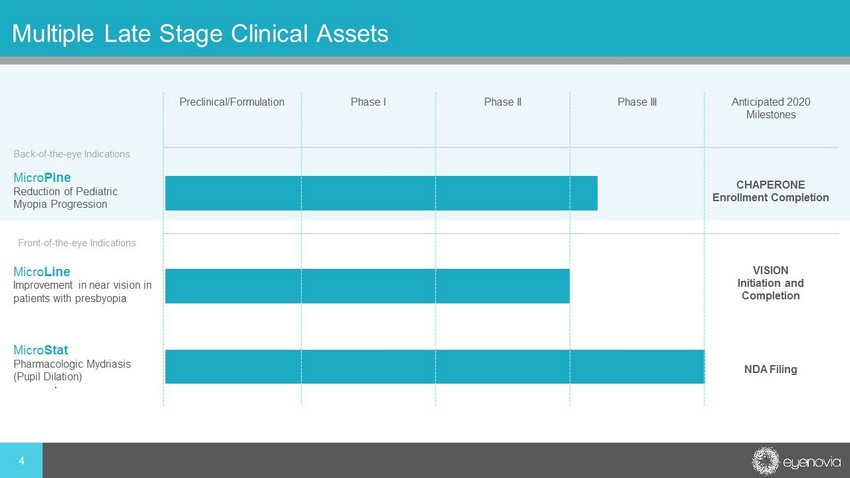Click the Phase I column header
Viewport: 850px width, 478px height.
369,102
